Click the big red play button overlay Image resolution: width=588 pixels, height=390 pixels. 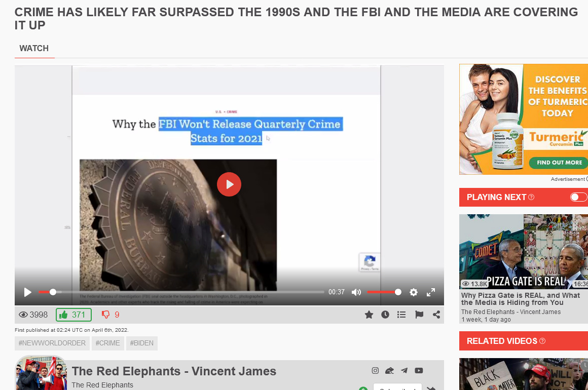pyautogui.click(x=229, y=184)
